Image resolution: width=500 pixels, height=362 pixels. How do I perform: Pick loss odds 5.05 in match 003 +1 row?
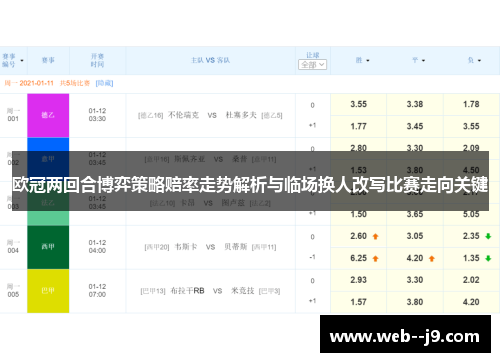(x=471, y=214)
